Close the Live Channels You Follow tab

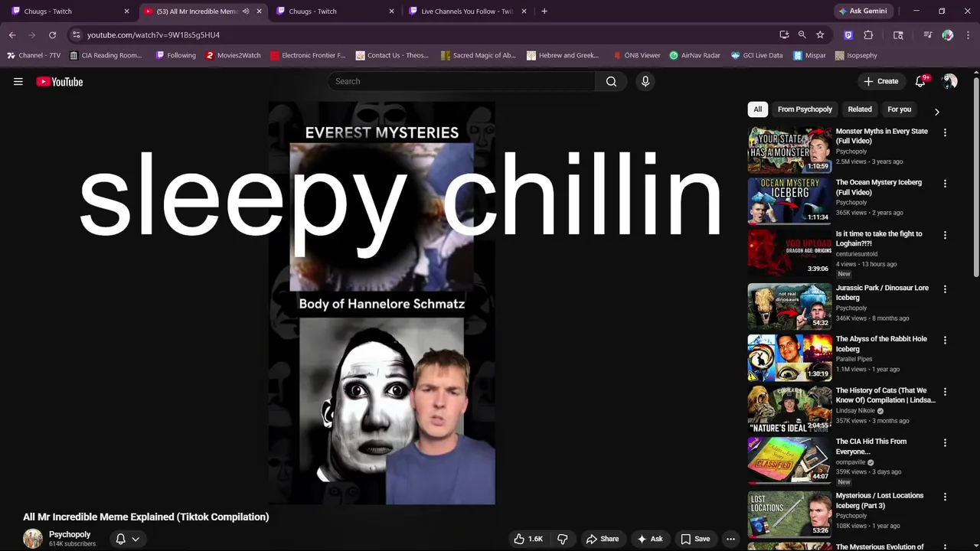click(524, 11)
